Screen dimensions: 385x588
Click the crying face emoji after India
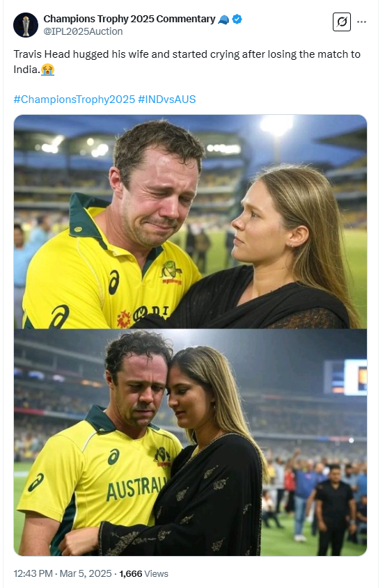47,70
